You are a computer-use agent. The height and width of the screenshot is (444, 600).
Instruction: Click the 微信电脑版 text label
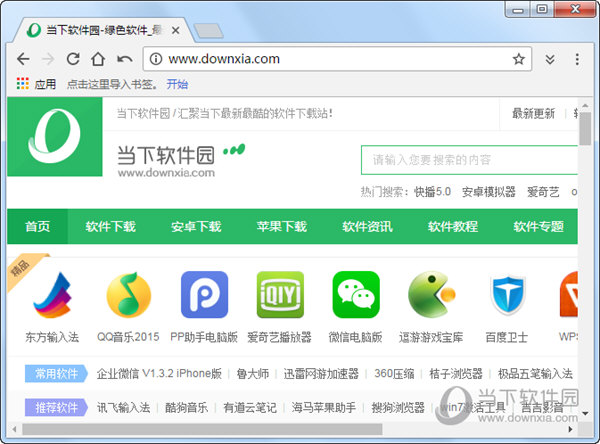(x=355, y=337)
